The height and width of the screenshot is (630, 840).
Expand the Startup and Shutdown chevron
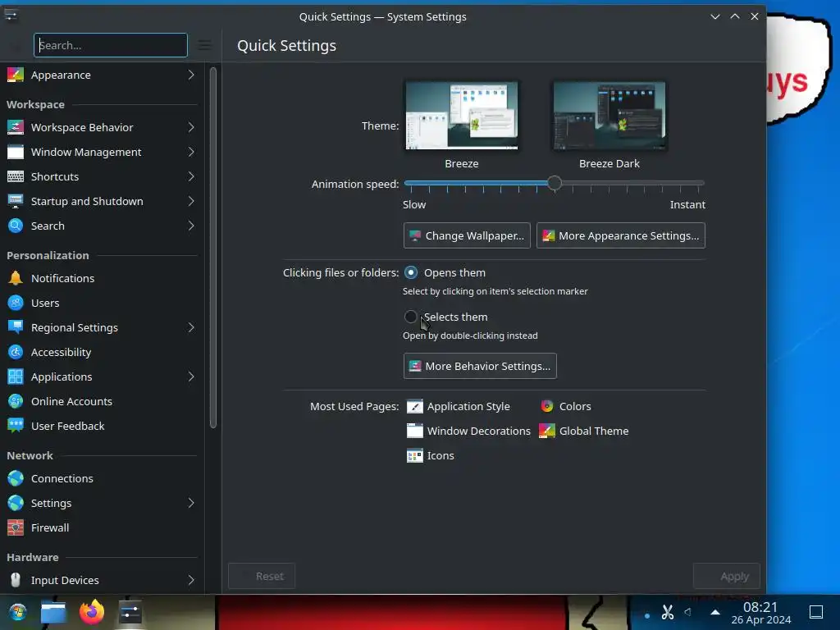[190, 201]
